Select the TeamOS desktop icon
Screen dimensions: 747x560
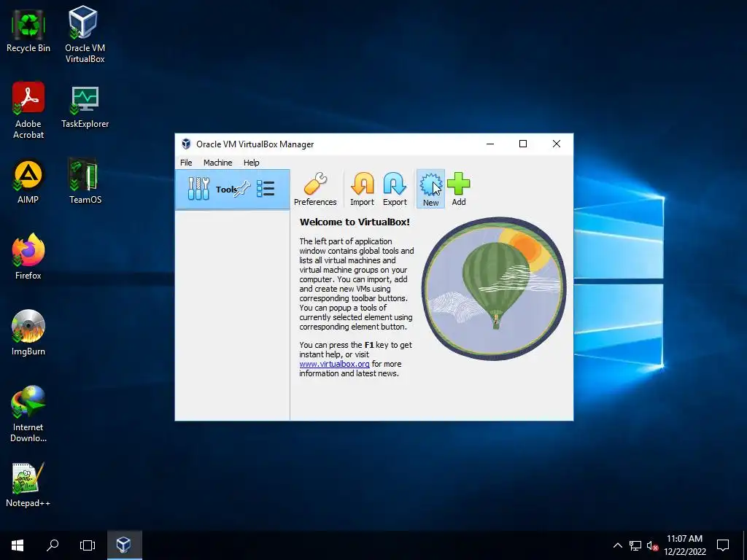coord(85,182)
